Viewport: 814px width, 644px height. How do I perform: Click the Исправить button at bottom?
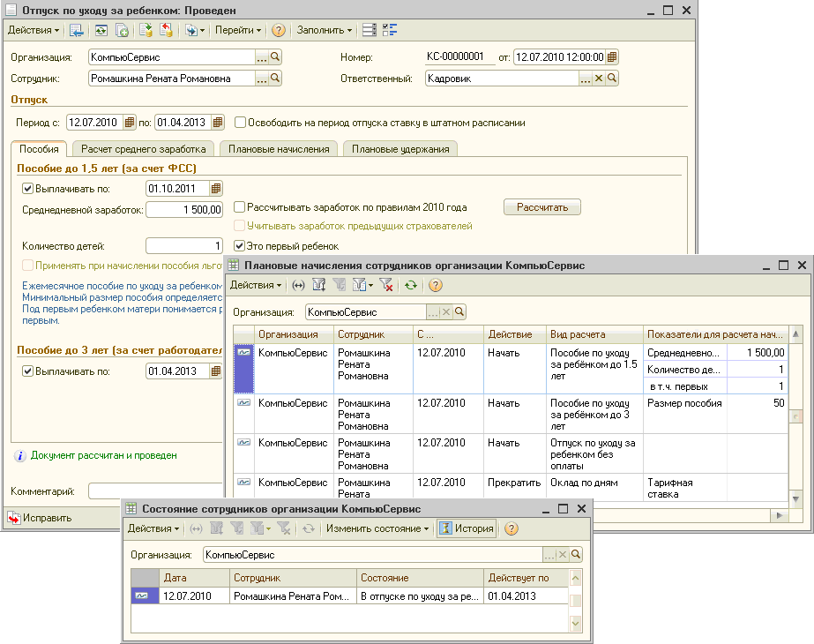[x=41, y=518]
